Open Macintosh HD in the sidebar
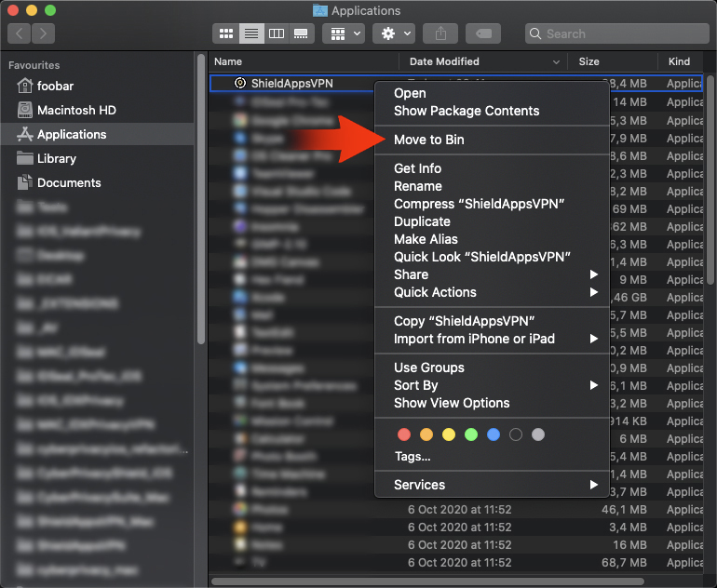This screenshot has height=588, width=717. point(76,110)
